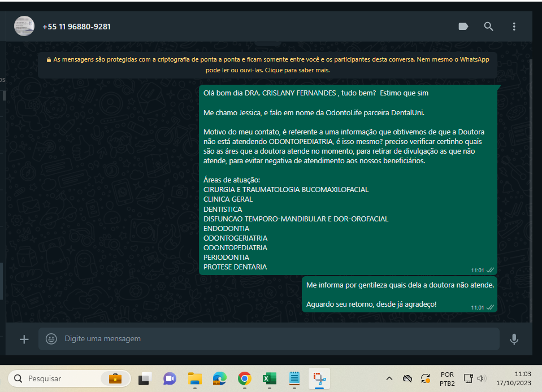Viewport: 542px width, 392px height.
Task: Click the Windows search box 'Pesquisar'
Action: tap(69, 378)
